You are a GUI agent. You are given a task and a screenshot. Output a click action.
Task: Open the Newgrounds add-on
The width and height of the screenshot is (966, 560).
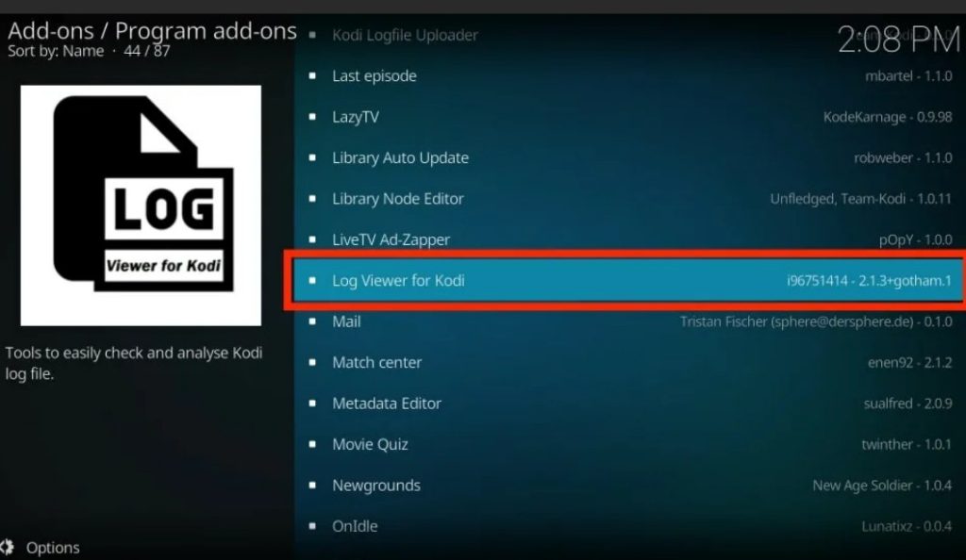click(x=630, y=485)
